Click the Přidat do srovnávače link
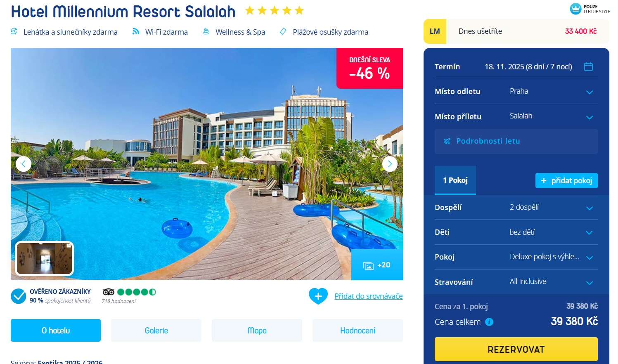Screen dimensions: 618x364 [369, 296]
